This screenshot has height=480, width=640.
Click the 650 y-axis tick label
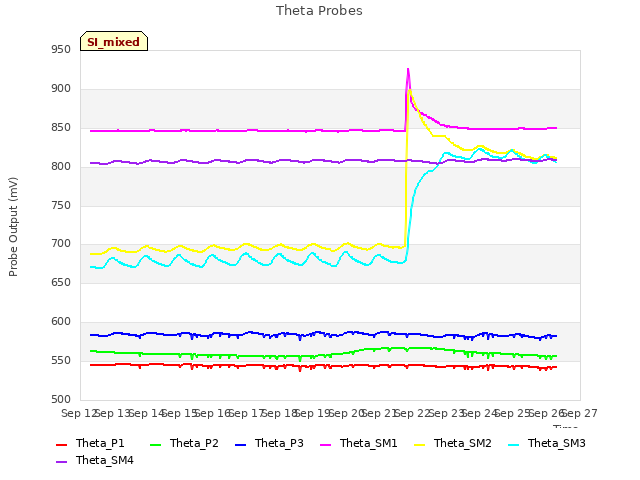(61, 282)
